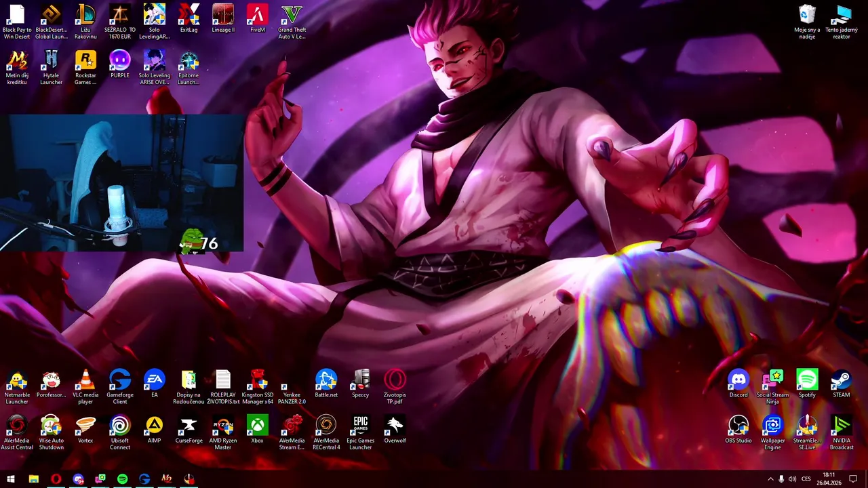
Task: Select the Solo LevelingAR... top row shortcut
Action: (x=155, y=22)
